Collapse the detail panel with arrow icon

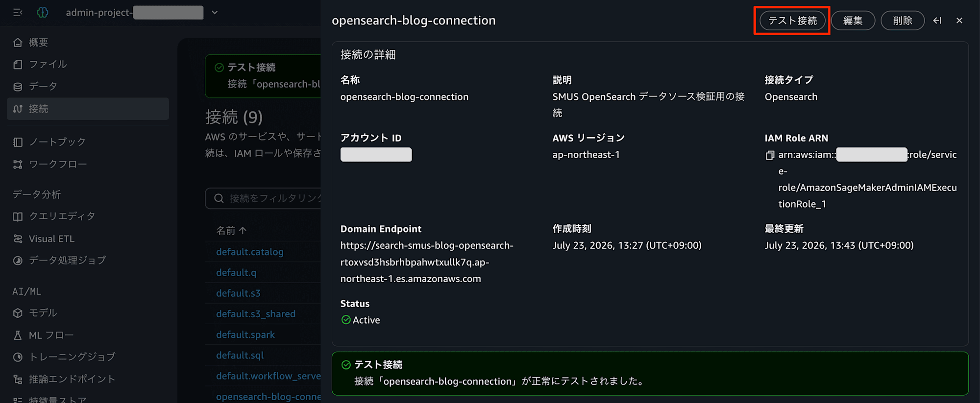[x=937, y=21]
